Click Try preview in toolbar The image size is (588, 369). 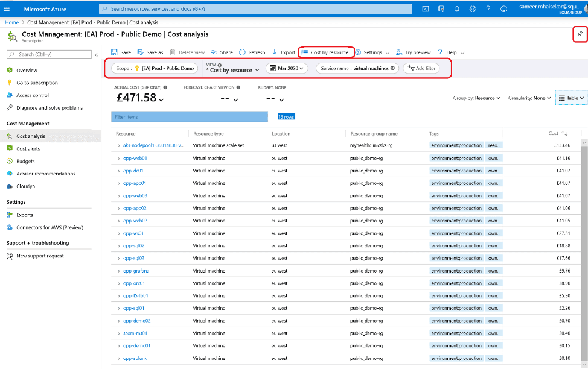point(414,52)
